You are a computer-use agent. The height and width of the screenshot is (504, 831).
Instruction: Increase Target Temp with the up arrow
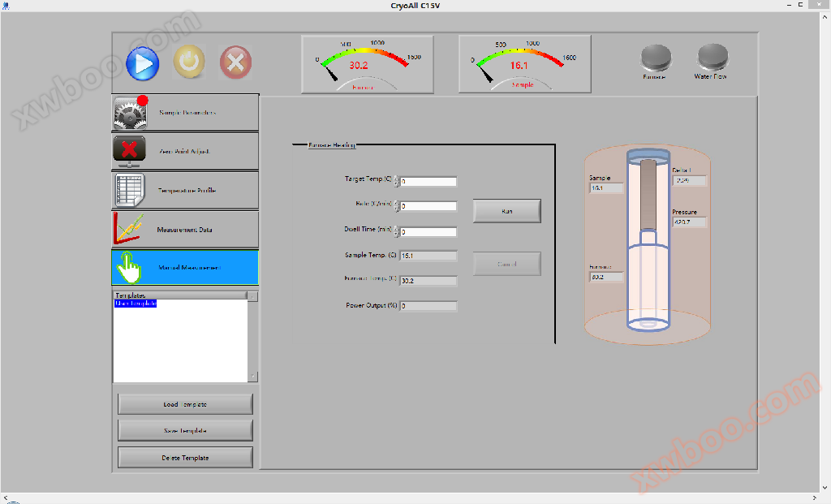[x=396, y=179]
